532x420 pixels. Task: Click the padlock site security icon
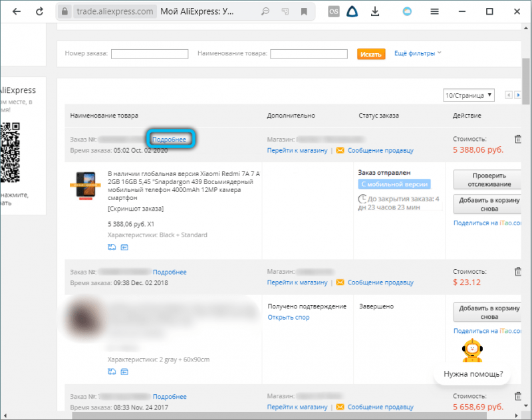pyautogui.click(x=65, y=11)
